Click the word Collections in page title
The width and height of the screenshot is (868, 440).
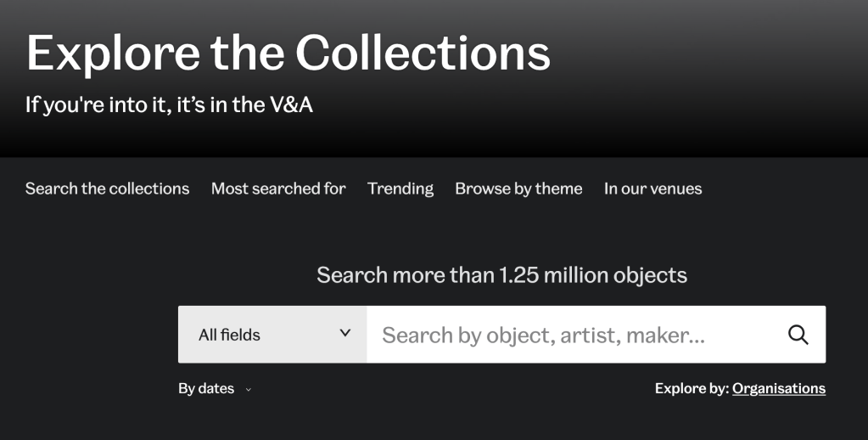tap(423, 53)
